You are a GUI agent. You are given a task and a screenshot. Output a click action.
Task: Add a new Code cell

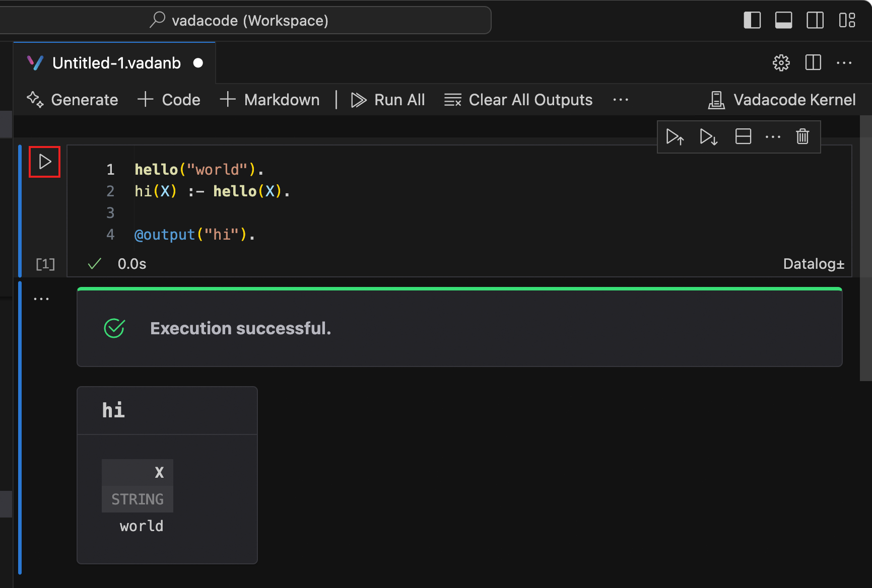pos(169,100)
